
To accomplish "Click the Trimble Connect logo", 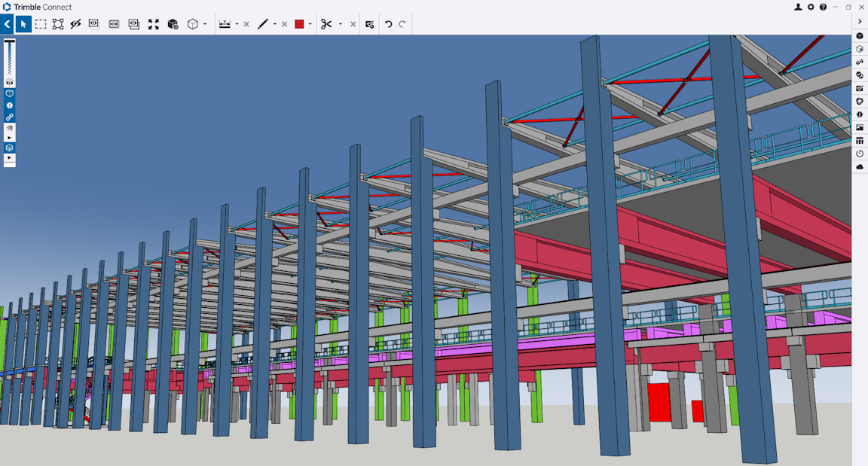I will [8, 7].
